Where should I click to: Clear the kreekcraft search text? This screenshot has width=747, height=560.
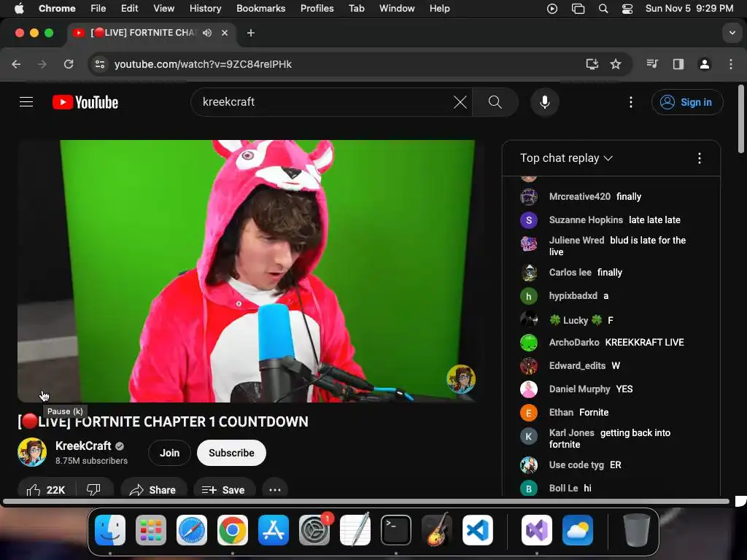pos(460,102)
